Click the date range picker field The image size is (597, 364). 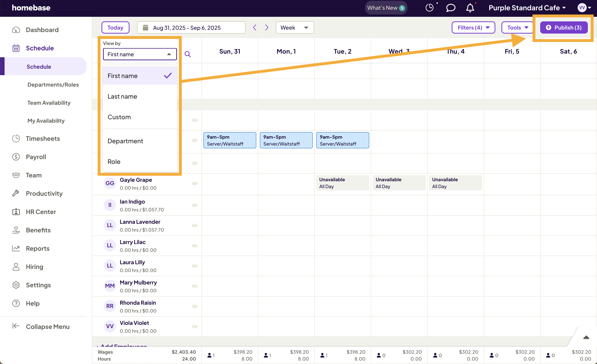click(191, 27)
